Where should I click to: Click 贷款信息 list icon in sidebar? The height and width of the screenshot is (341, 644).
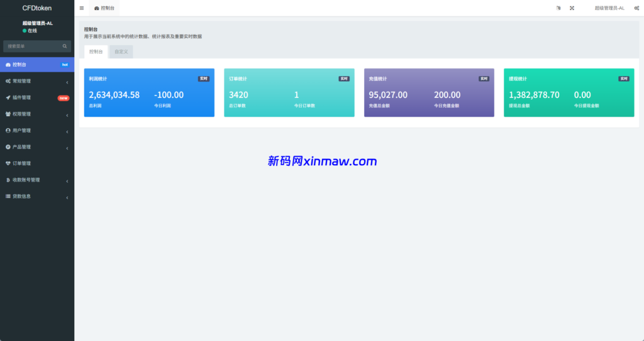[8, 196]
